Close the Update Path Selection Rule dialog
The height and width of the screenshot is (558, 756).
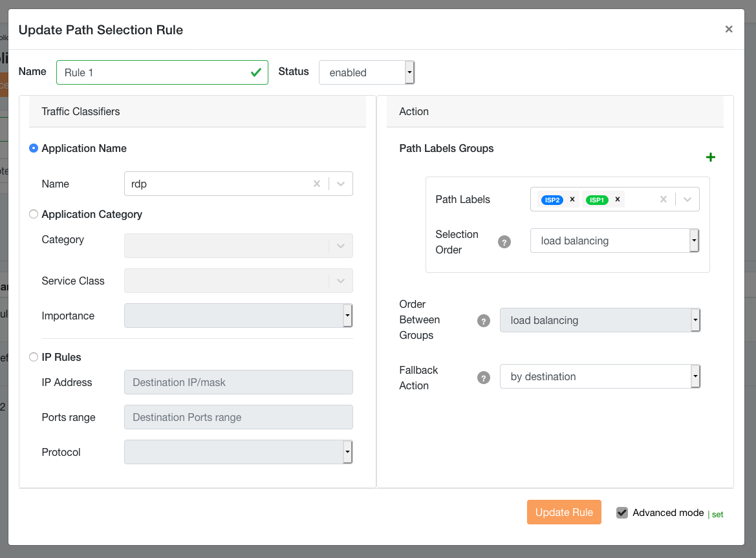(x=729, y=29)
